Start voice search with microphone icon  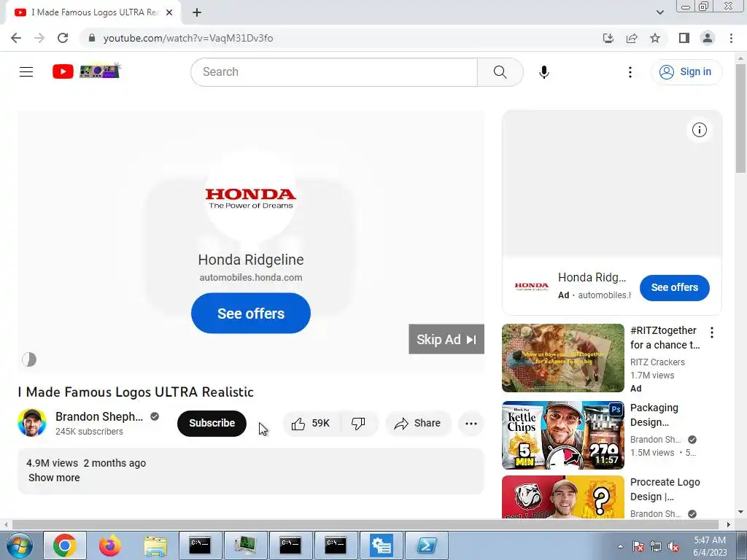pyautogui.click(x=544, y=72)
